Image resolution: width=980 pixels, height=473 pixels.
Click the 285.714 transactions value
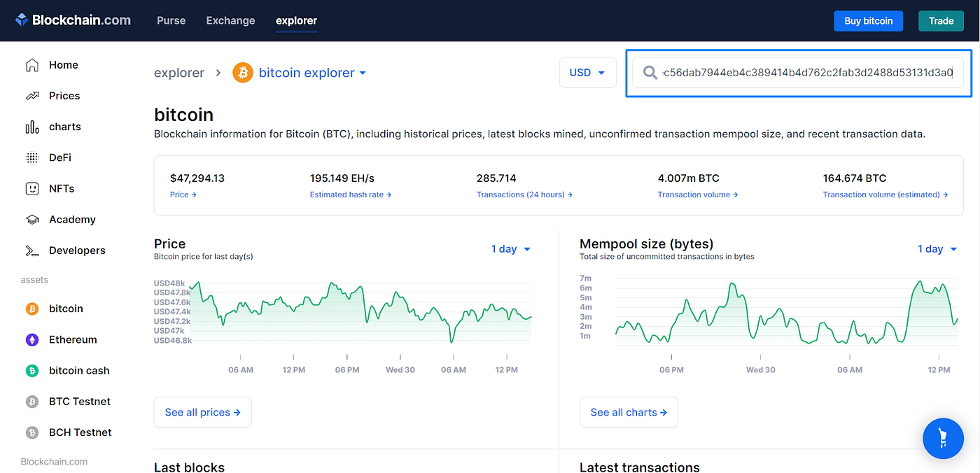[496, 178]
